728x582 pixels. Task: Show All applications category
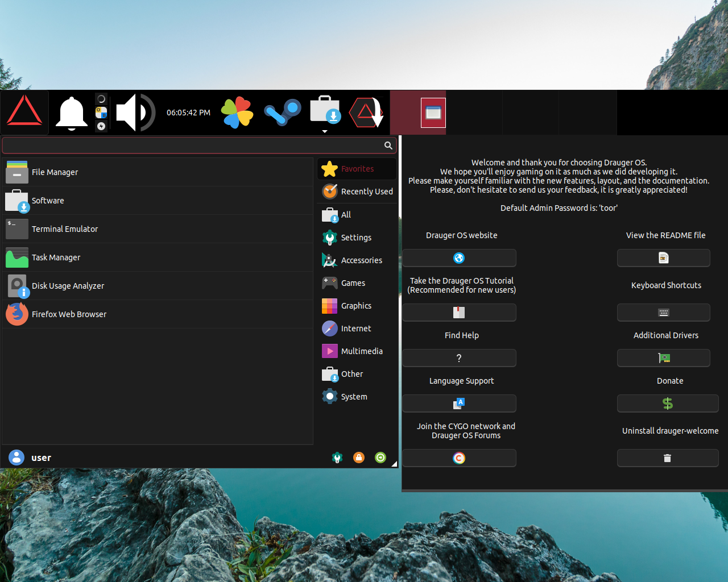(x=357, y=215)
